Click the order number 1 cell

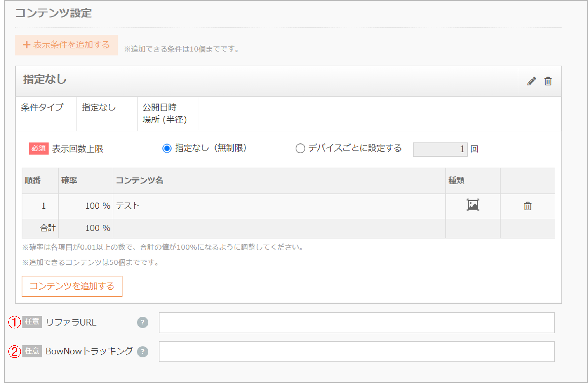pos(40,206)
